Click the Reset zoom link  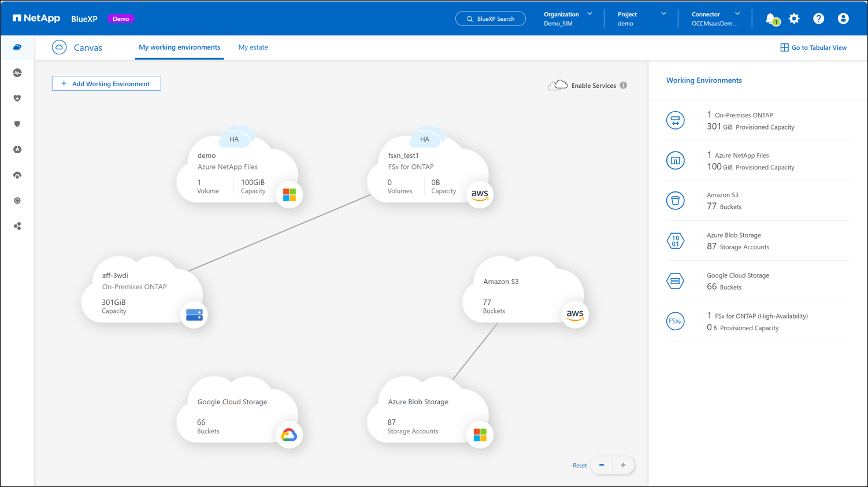(580, 466)
